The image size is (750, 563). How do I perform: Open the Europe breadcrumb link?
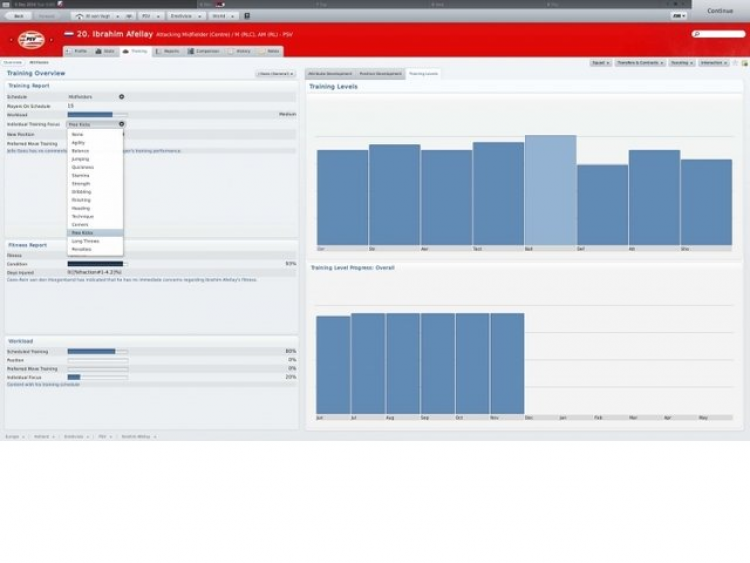12,436
